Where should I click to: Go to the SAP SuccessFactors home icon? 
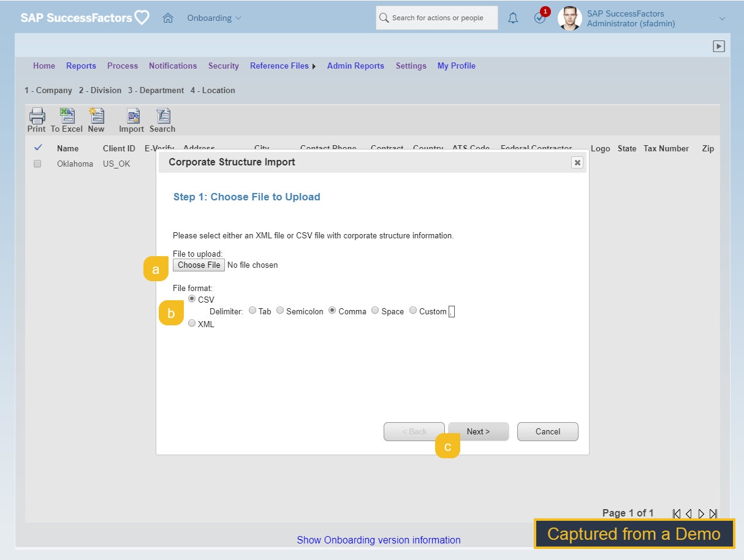point(168,18)
